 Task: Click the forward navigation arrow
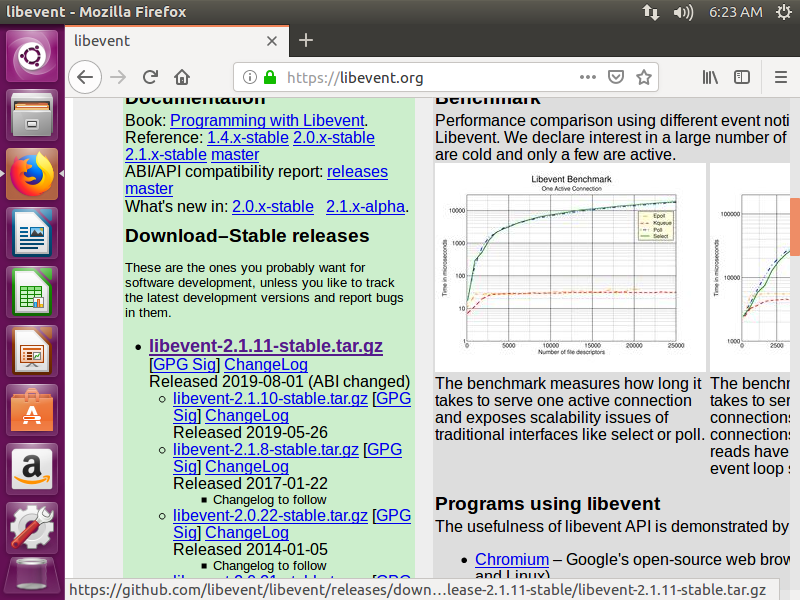click(x=118, y=77)
